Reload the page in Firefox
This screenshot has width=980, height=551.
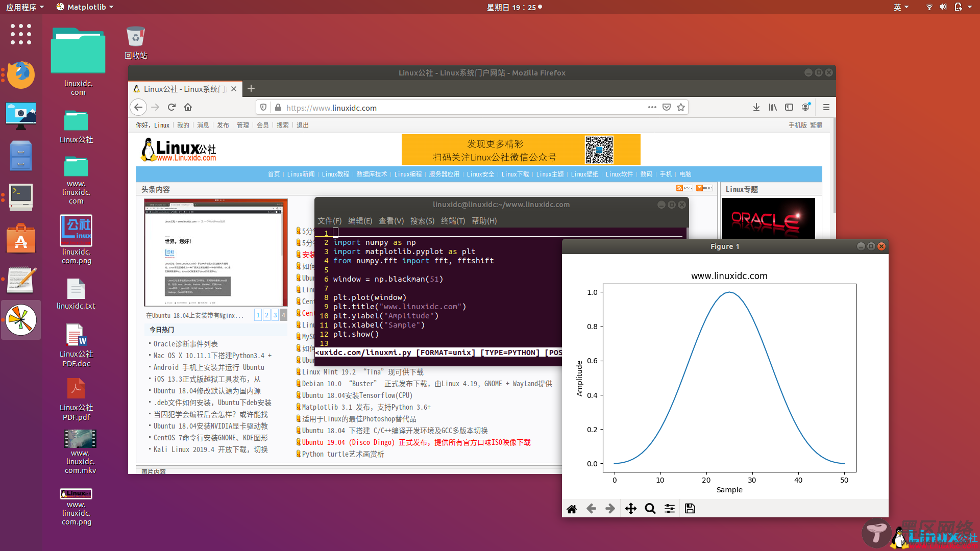point(171,107)
